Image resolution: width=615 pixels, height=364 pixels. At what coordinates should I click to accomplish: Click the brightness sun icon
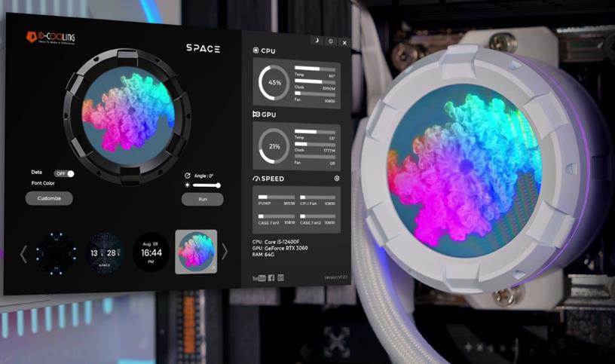tap(187, 185)
